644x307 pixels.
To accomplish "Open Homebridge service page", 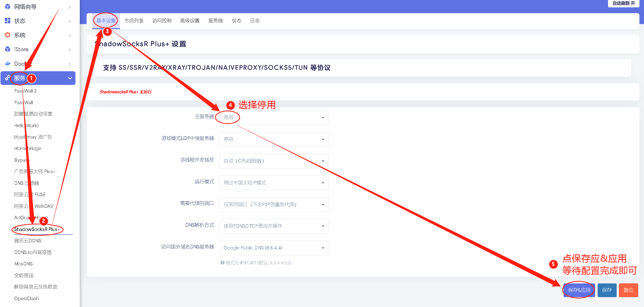I will click(x=28, y=149).
